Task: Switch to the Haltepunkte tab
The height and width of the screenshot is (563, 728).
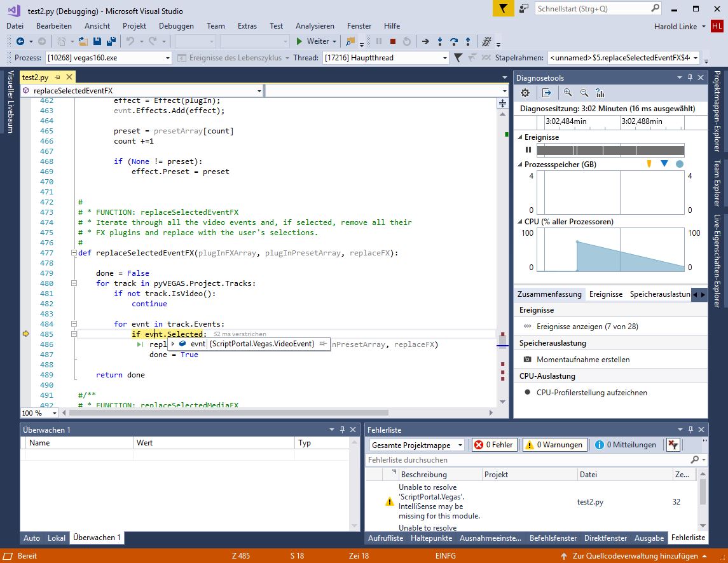Action: [x=431, y=538]
